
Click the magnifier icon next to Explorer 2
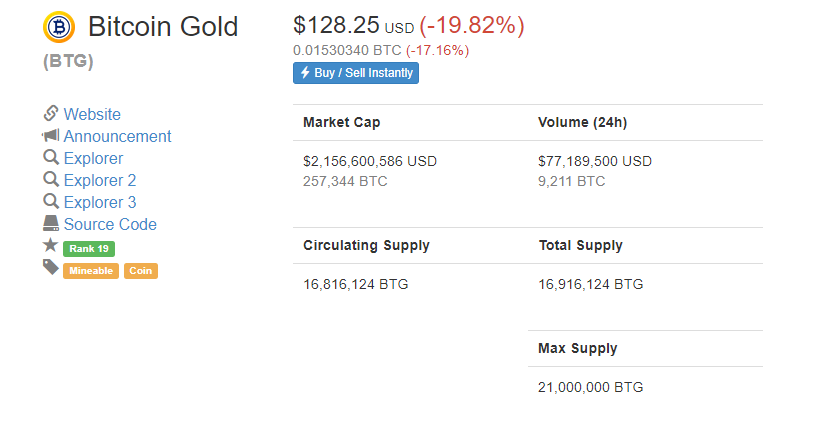(x=51, y=179)
